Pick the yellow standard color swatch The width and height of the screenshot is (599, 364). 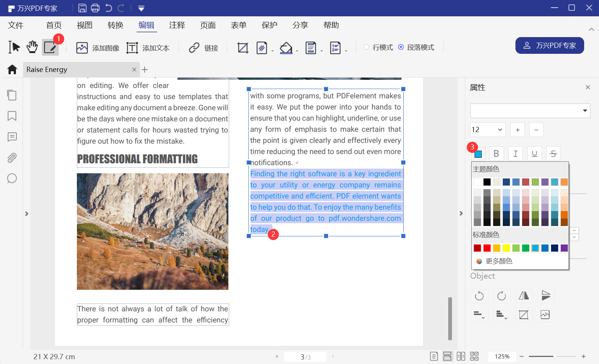(x=506, y=248)
